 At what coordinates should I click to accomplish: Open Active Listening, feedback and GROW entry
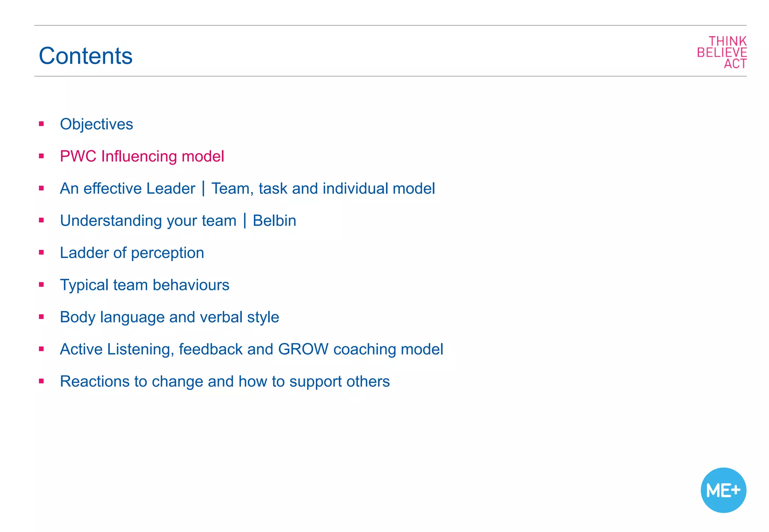pyautogui.click(x=252, y=349)
